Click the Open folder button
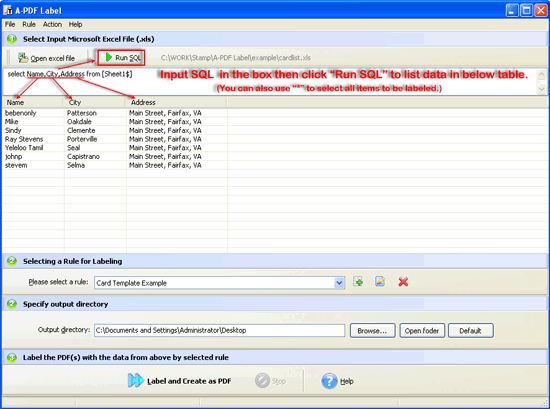The image size is (550, 409). pyautogui.click(x=422, y=331)
